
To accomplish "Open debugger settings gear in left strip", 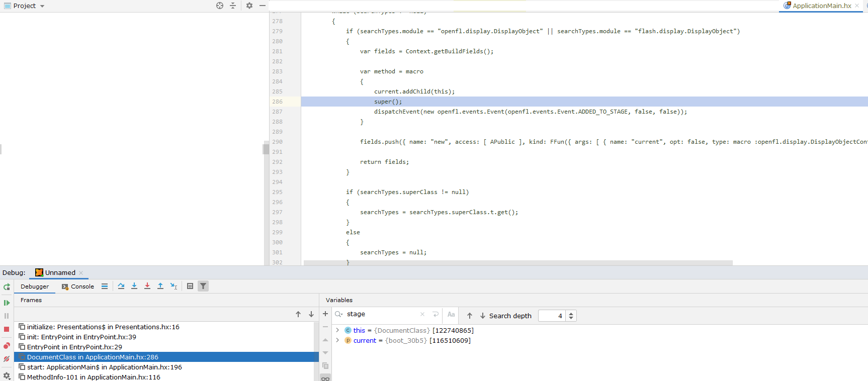I will click(7, 375).
